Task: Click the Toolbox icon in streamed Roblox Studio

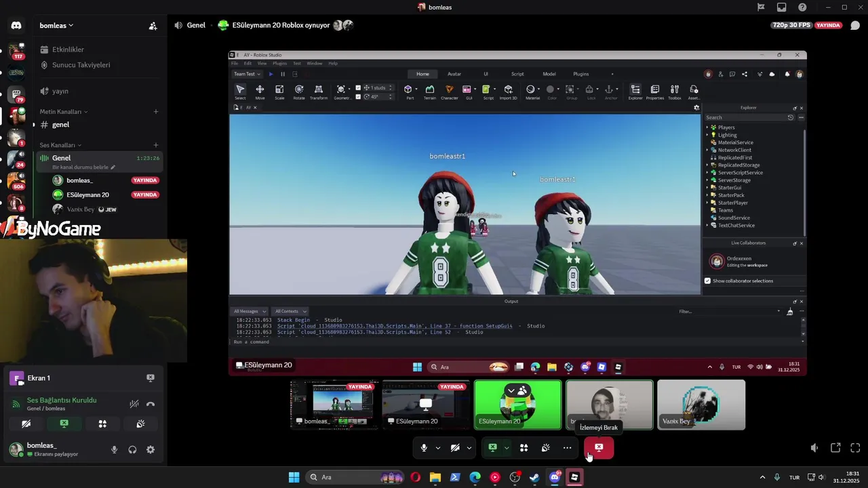Action: 675,92
